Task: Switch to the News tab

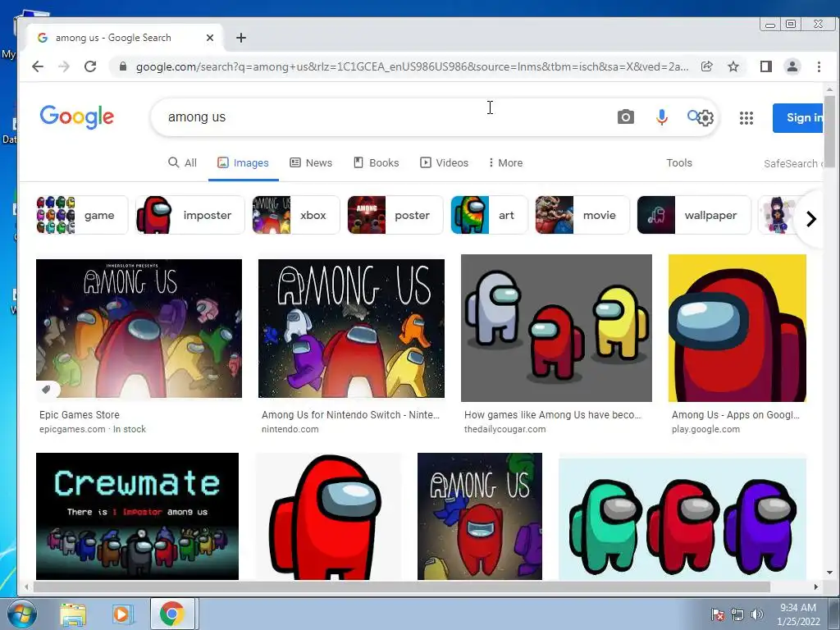Action: tap(311, 163)
